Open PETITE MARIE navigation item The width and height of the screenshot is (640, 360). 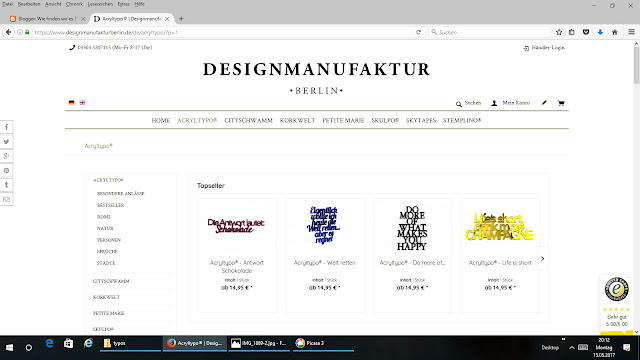click(343, 120)
